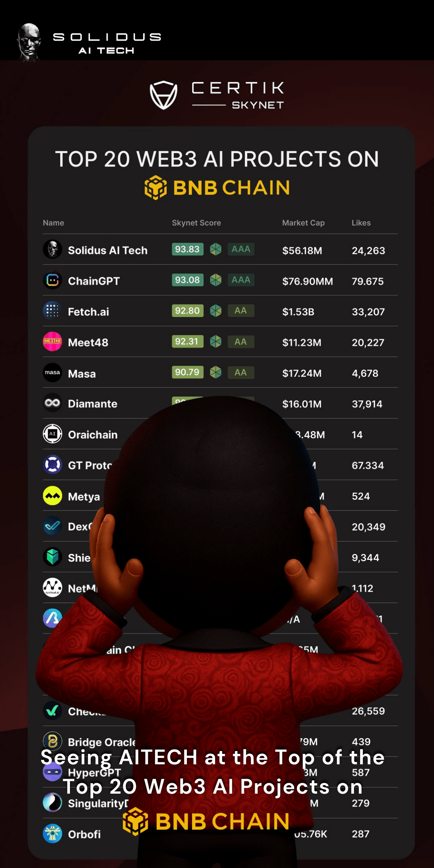
Task: Click the 93.83 Skynet score badge
Action: 188,249
